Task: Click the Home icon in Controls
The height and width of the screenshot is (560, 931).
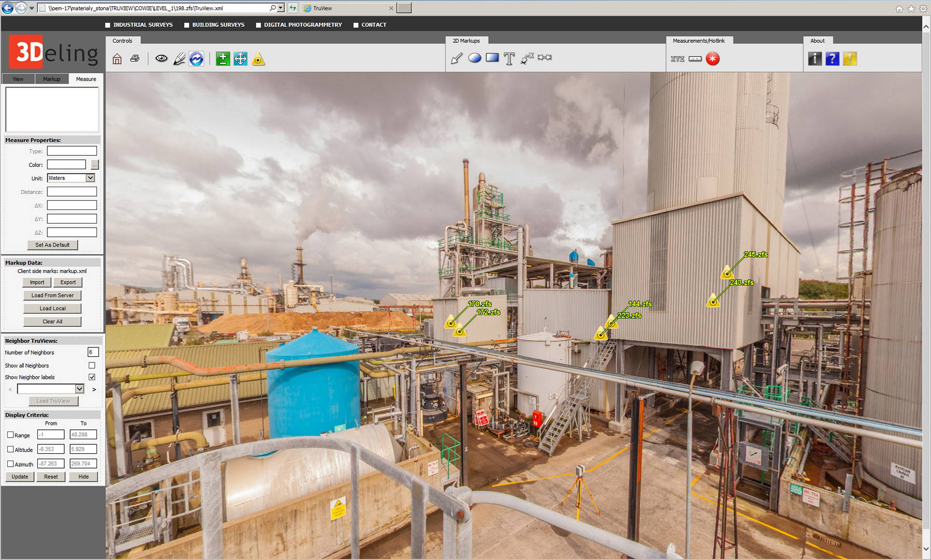Action: coord(117,59)
